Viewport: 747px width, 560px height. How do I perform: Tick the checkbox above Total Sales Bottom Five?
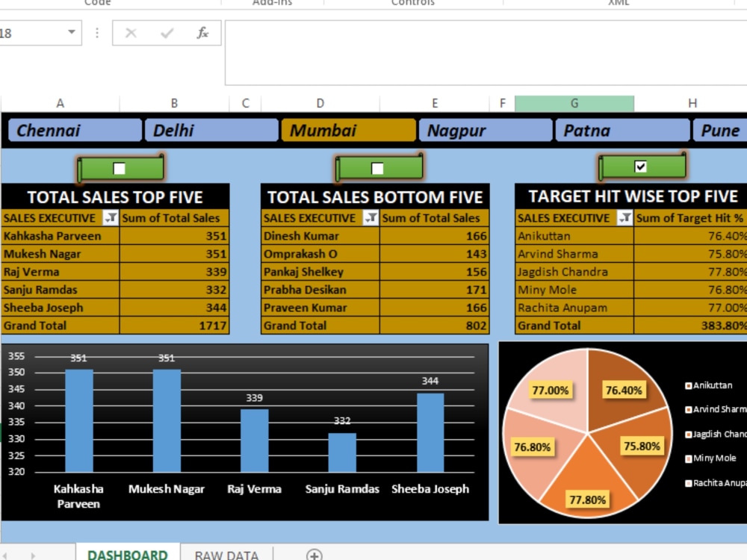(x=377, y=169)
